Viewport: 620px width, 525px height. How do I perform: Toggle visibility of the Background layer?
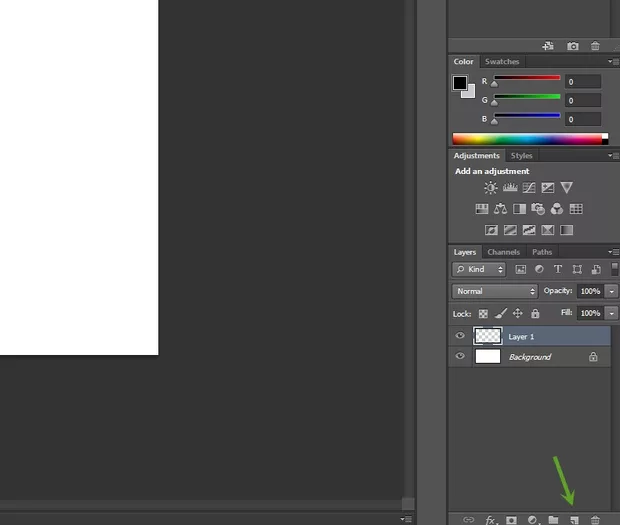(460, 357)
